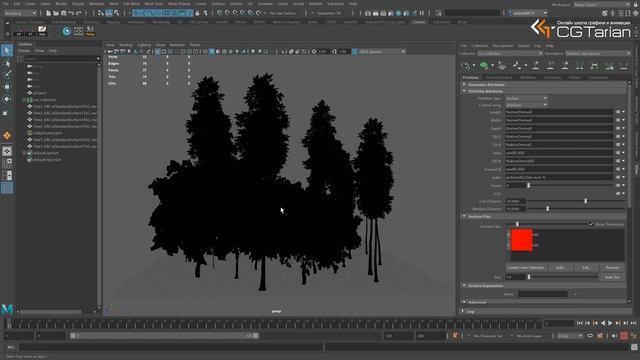Go to end of playback range
The image size is (640, 360).
633,323
